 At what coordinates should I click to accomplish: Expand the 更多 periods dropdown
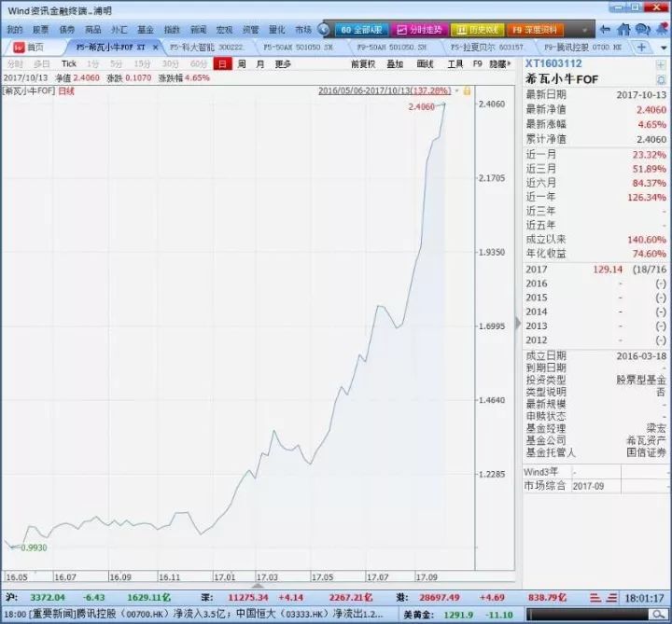point(283,63)
